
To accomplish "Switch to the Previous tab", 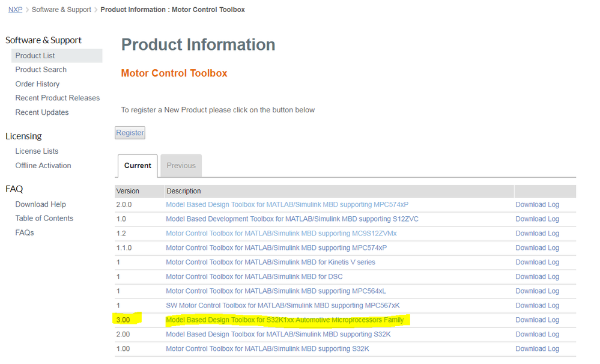I will (181, 166).
